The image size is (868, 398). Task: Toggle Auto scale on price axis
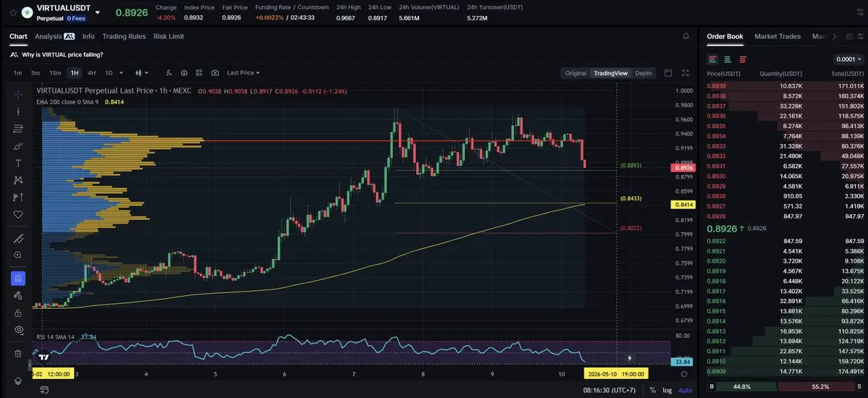685,390
